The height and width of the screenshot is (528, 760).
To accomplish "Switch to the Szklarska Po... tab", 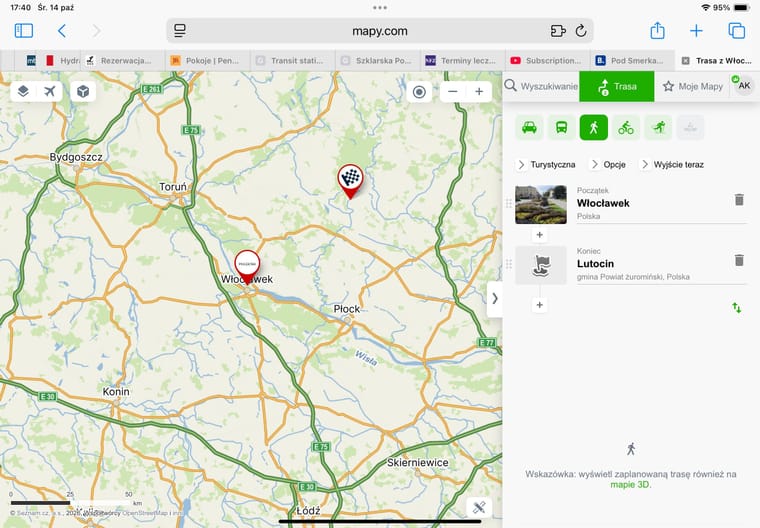I will (378, 61).
